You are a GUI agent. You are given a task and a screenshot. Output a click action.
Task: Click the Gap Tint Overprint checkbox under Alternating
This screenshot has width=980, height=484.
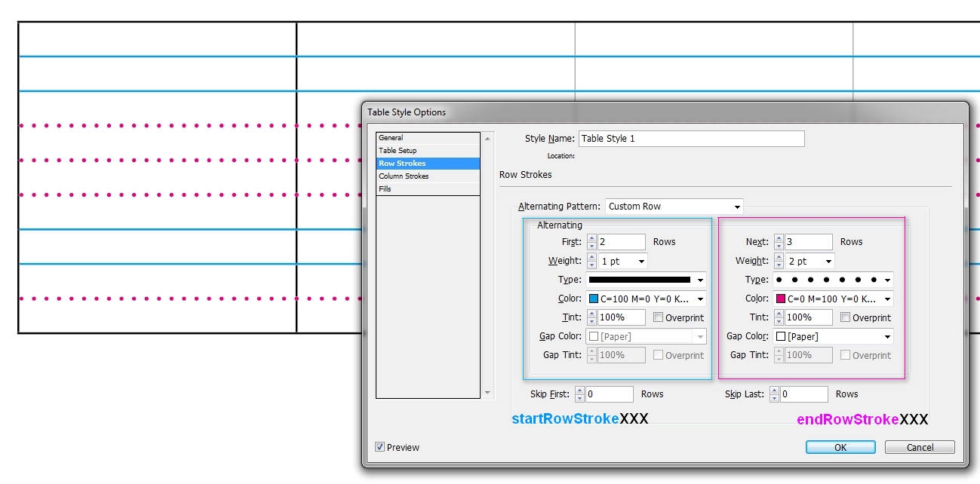pos(659,355)
